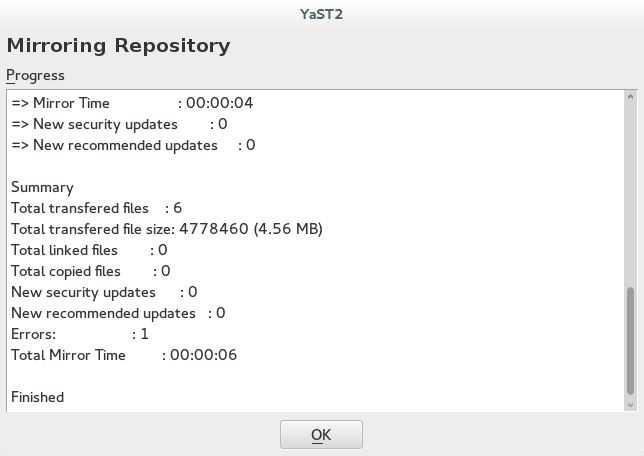The image size is (644, 456).
Task: Select the Total Mirror Time 00:00:06 line
Action: (x=124, y=355)
